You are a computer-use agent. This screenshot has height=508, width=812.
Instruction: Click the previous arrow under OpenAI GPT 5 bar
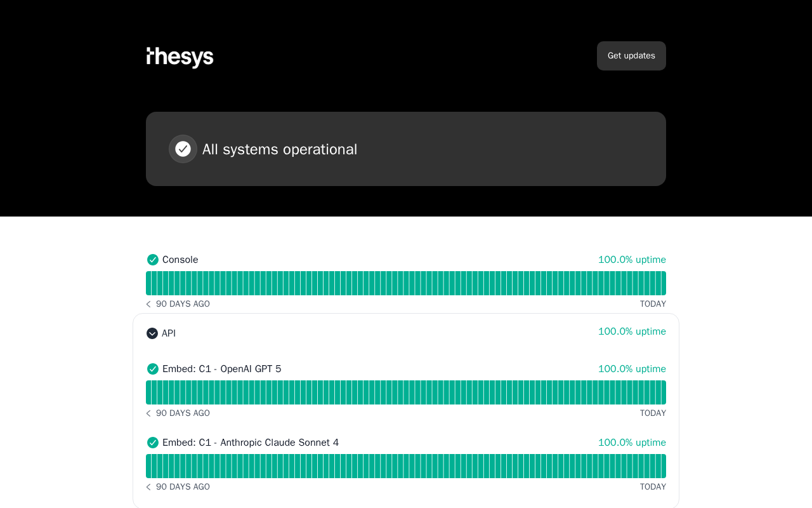coord(148,413)
